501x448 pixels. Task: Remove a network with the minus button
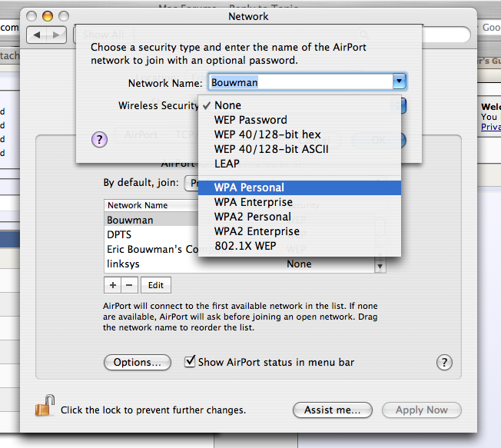pos(129,285)
